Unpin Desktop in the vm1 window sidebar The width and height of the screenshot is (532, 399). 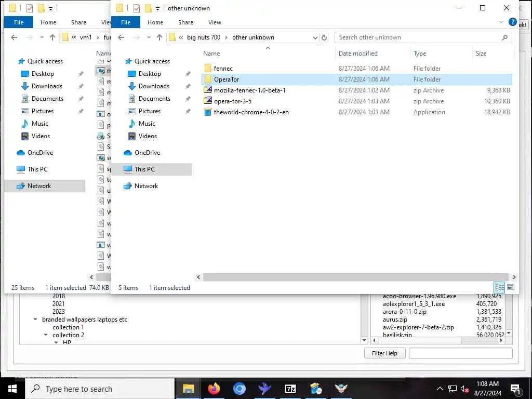click(81, 74)
